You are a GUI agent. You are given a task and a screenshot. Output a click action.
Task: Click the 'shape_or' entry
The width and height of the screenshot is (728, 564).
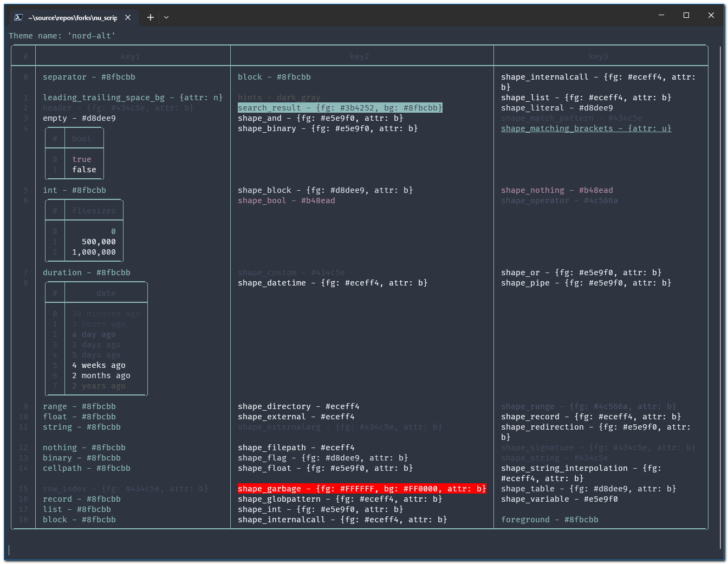581,273
